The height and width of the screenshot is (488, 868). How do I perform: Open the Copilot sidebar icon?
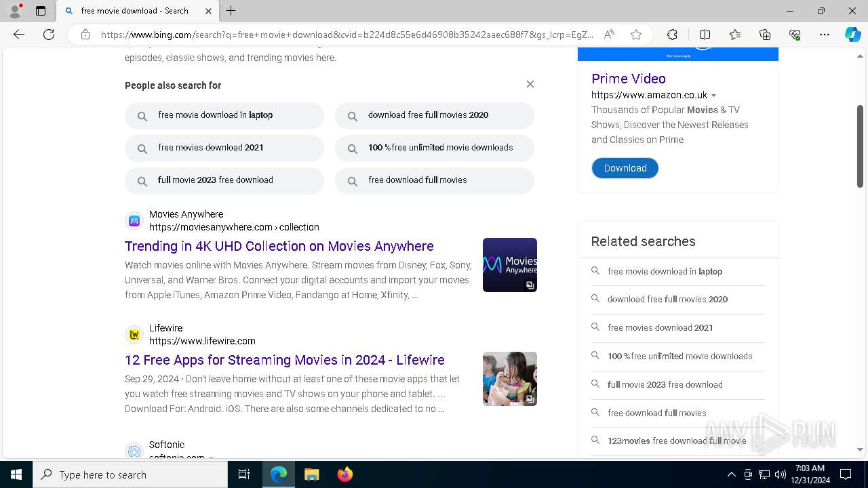pyautogui.click(x=852, y=35)
